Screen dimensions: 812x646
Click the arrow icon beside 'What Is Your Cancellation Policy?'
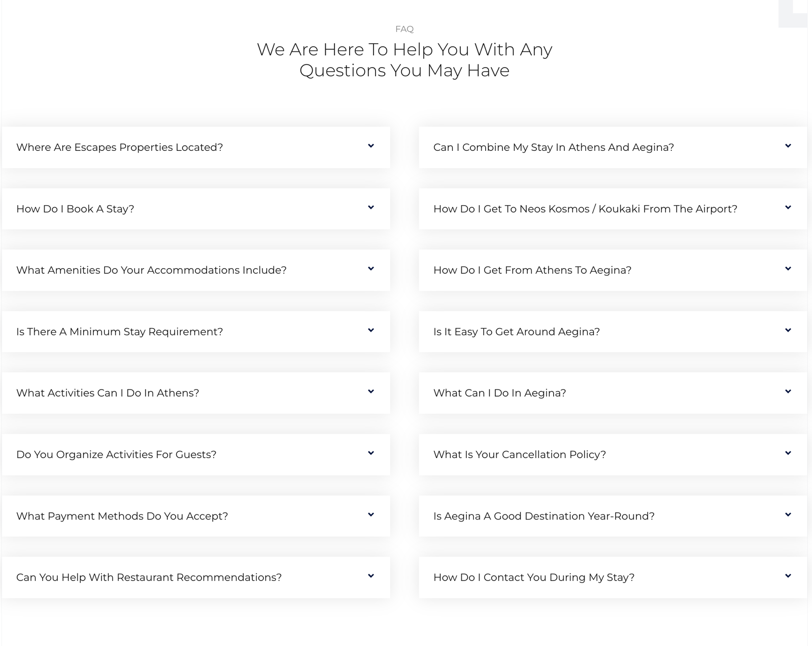pos(788,454)
